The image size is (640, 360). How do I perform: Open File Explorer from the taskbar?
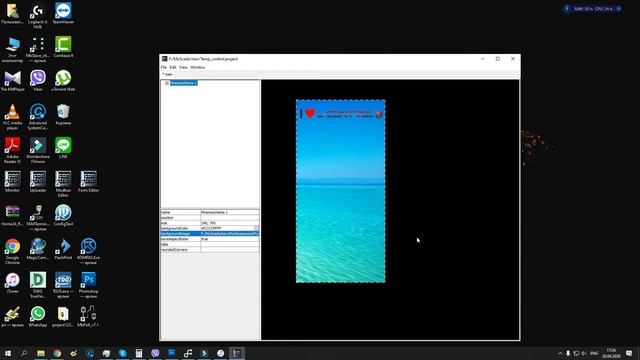point(41,353)
